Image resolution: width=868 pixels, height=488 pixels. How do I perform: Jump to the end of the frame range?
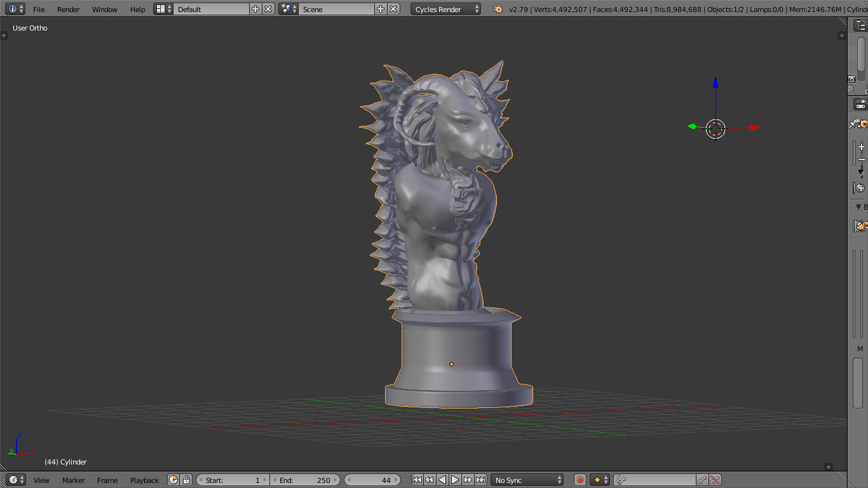click(482, 480)
